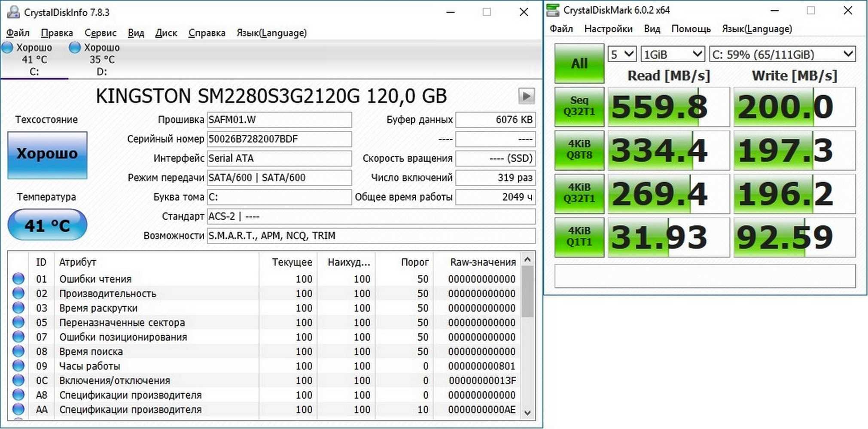Click status orb for attribute 03

pyautogui.click(x=18, y=308)
